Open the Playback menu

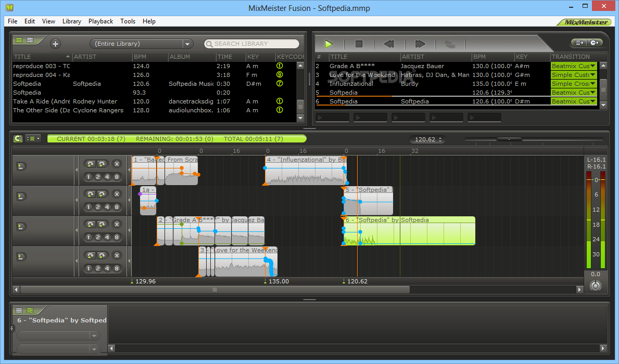(x=100, y=21)
